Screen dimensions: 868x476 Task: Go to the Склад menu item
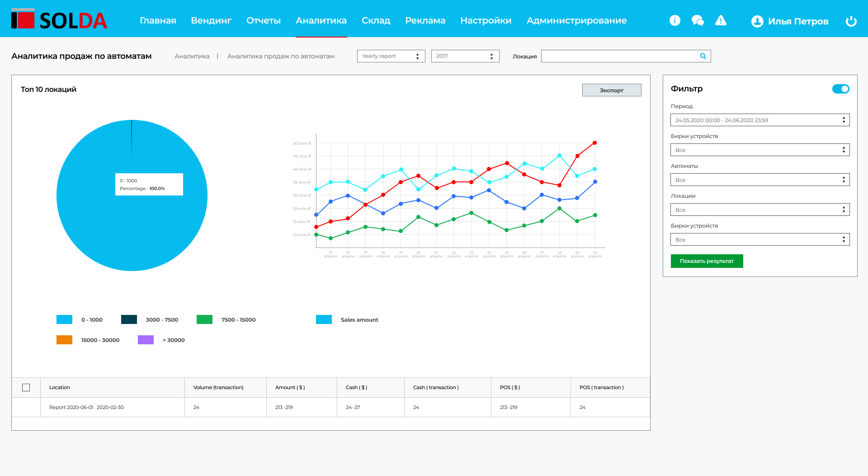point(376,20)
